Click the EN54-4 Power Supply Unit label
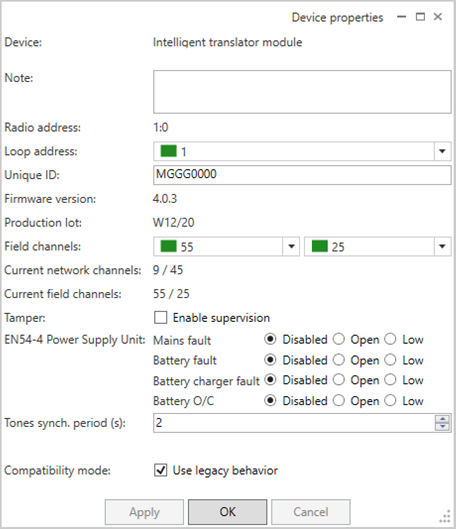 [75, 339]
